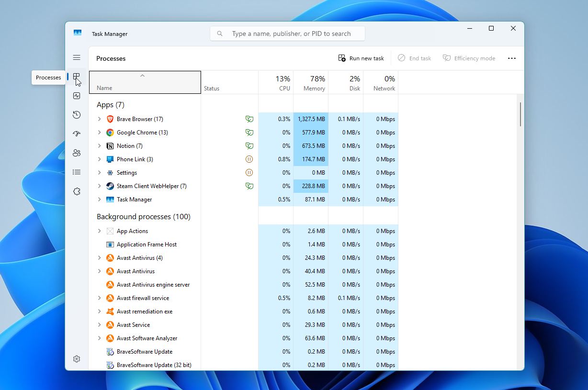Click the Apps (7) group heading

[x=111, y=105]
